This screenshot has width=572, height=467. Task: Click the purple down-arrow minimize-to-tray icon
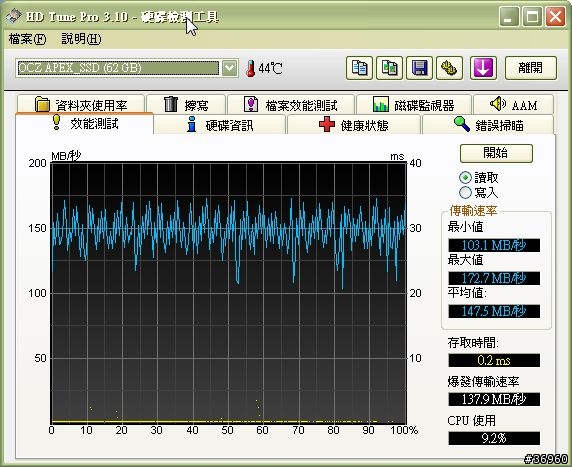(x=483, y=68)
